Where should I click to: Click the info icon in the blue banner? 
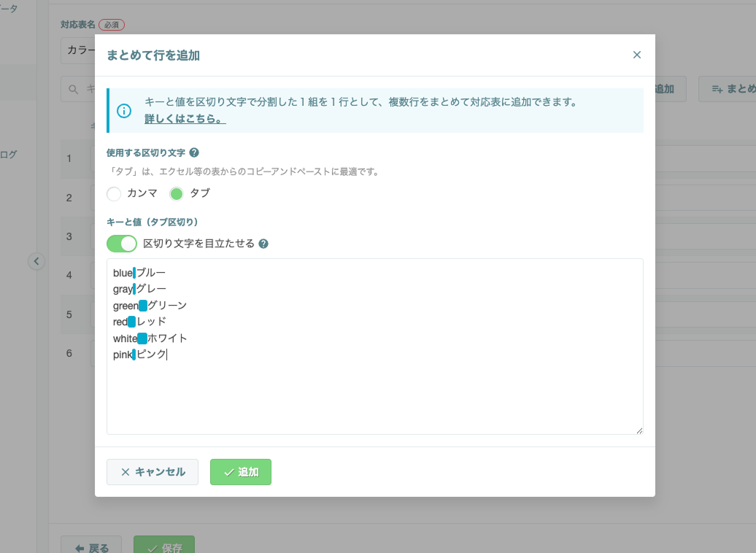(x=124, y=111)
